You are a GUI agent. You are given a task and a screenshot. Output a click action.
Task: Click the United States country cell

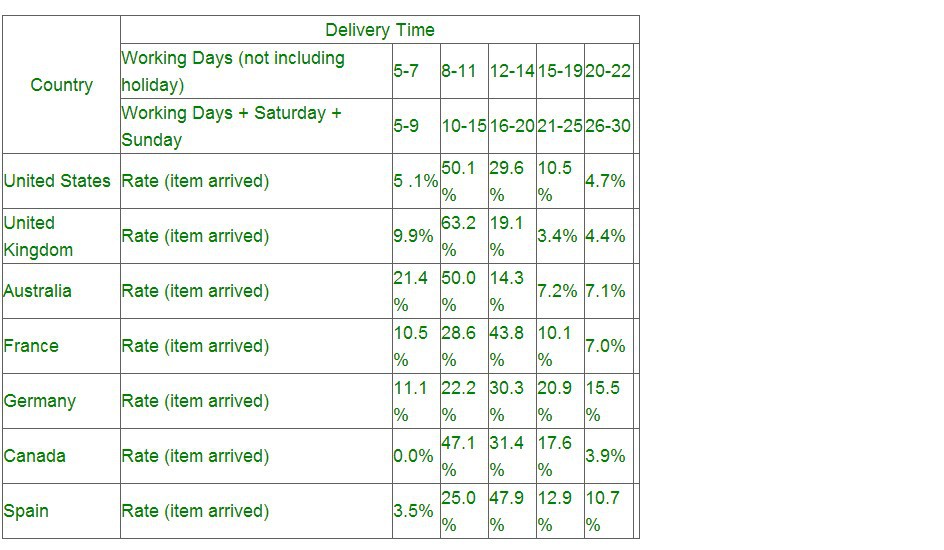[x=58, y=181]
